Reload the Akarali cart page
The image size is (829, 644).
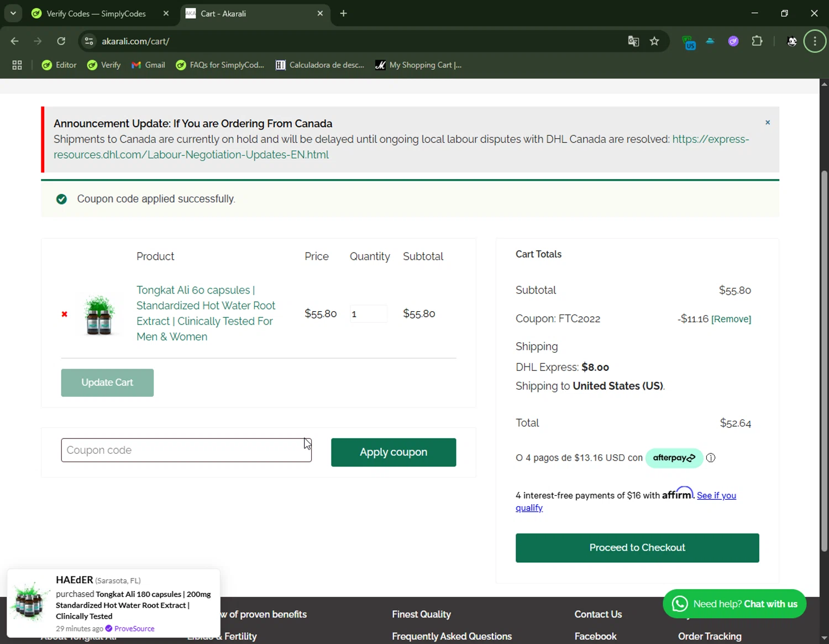click(61, 41)
